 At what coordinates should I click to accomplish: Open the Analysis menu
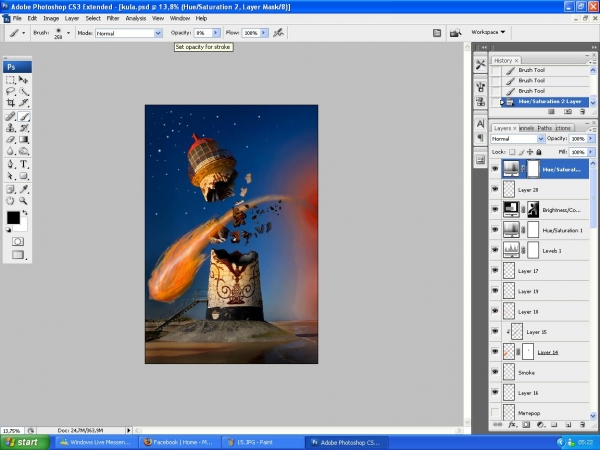135,18
